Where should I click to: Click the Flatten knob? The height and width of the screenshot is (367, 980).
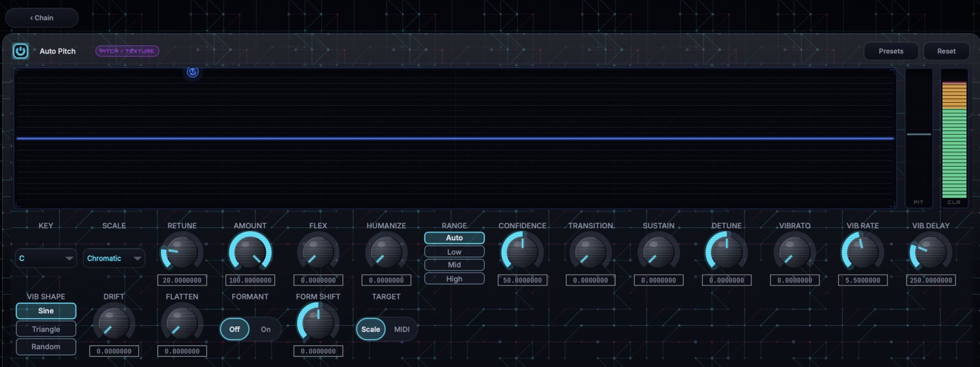(182, 323)
